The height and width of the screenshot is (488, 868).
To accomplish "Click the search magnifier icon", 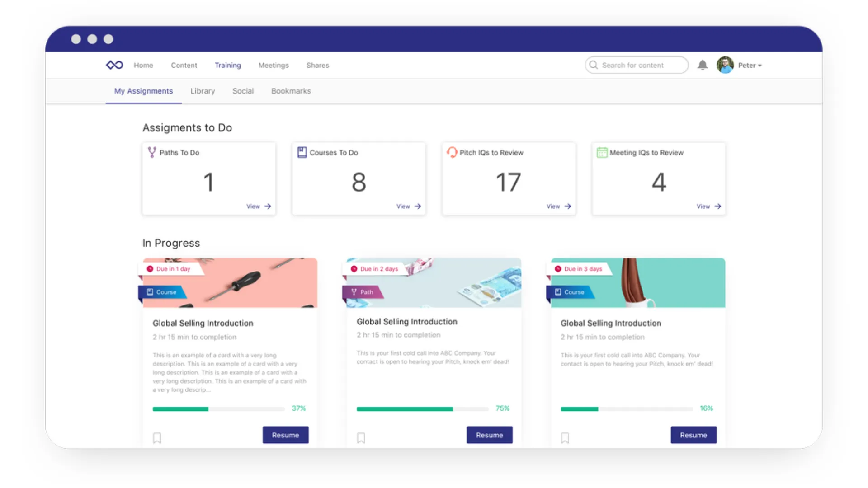I will coord(594,65).
